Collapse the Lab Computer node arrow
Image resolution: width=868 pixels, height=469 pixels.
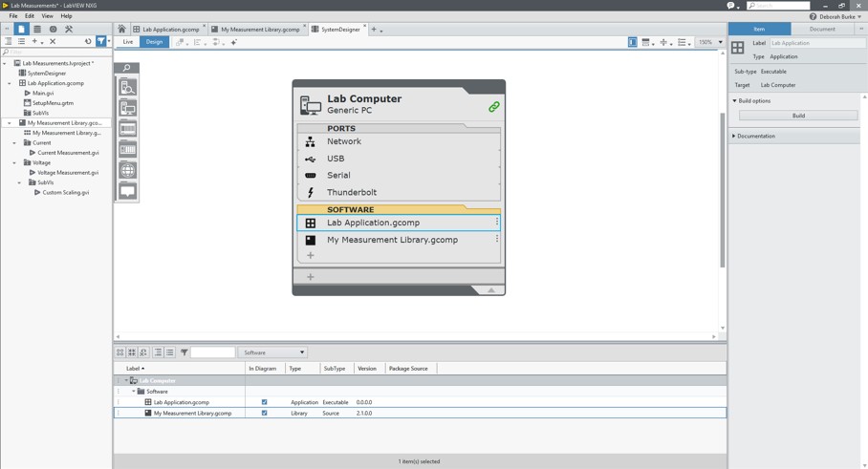click(491, 289)
